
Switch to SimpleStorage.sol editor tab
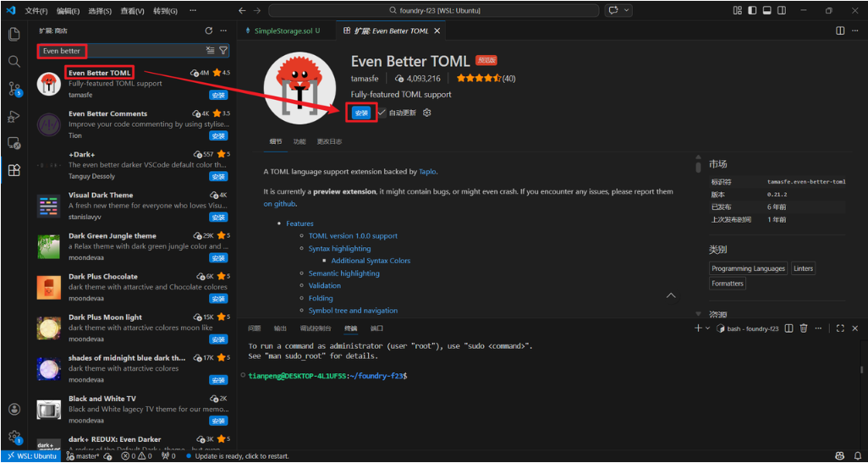coord(287,31)
